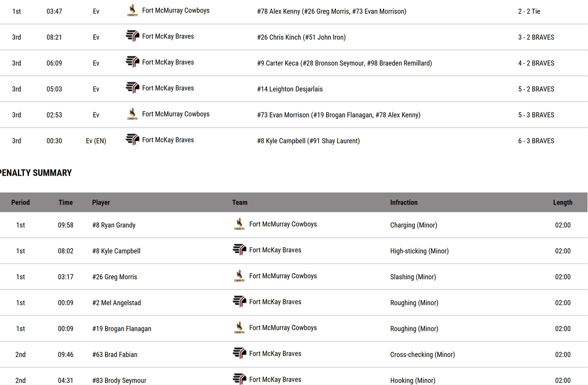Viewport: 588px width, 385px height.
Task: Open Fort McKay Braves link in Brody Seymour row
Action: [x=275, y=379]
